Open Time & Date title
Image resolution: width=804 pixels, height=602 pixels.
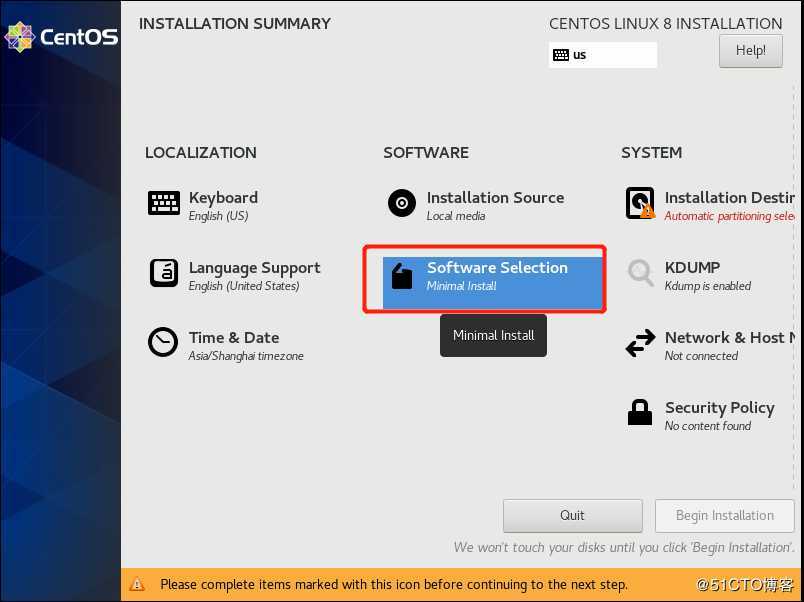[x=234, y=337]
